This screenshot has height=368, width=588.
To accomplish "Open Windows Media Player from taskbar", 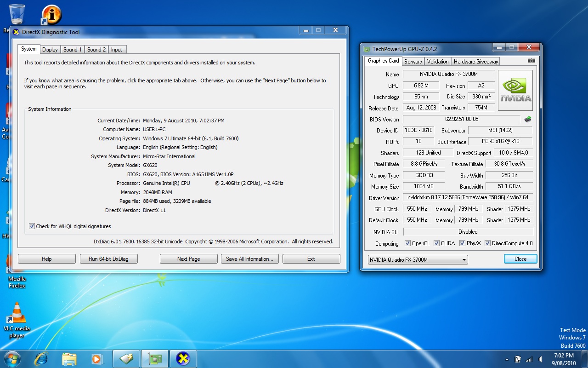I will (96, 358).
